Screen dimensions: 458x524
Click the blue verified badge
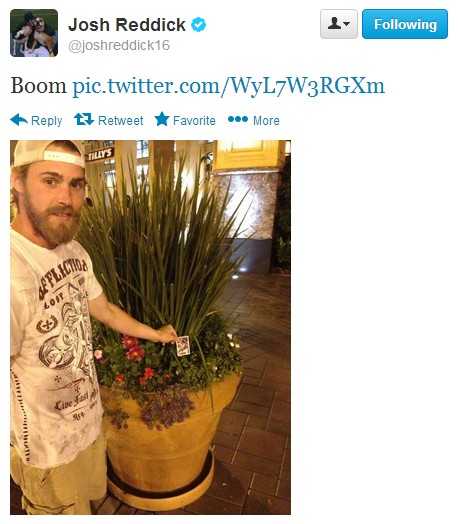point(198,24)
